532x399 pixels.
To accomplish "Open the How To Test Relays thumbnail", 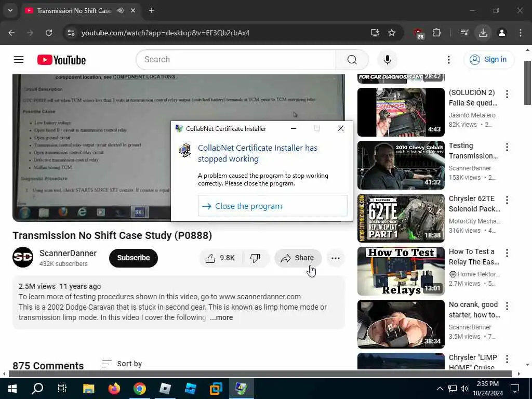I will click(x=401, y=271).
